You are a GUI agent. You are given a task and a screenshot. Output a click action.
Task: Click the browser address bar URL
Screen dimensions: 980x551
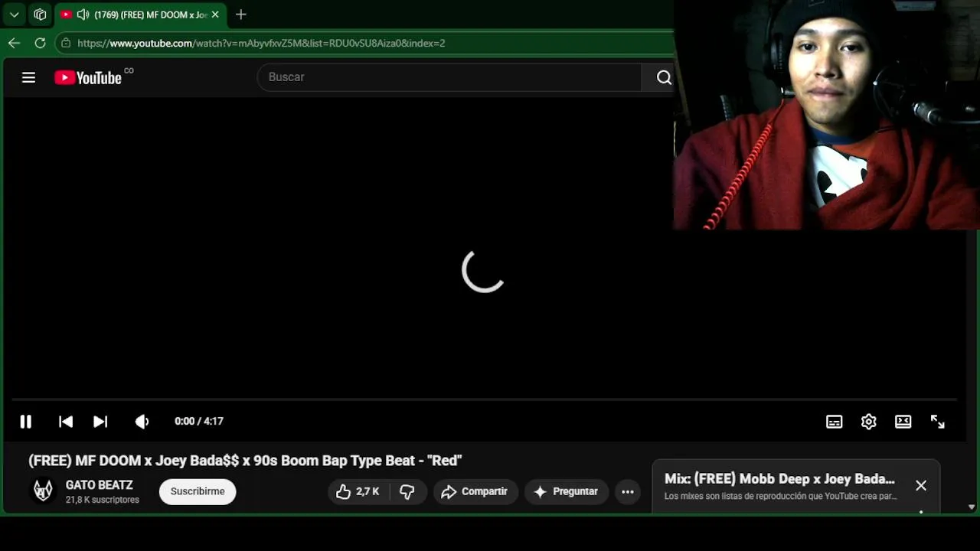(261, 43)
